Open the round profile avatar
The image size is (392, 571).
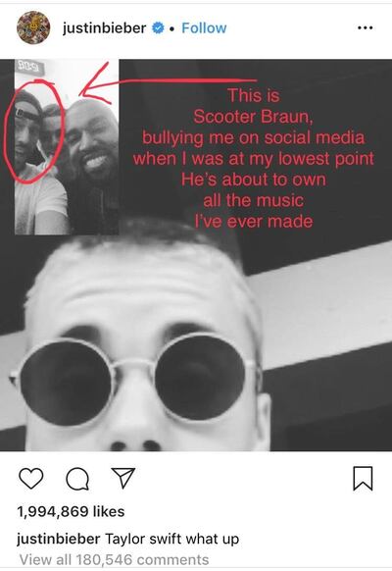(33, 27)
